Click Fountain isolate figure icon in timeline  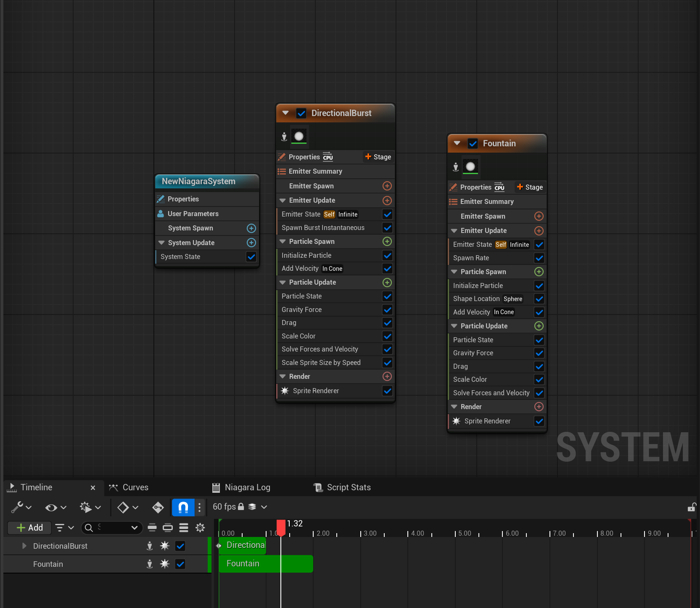tap(150, 564)
